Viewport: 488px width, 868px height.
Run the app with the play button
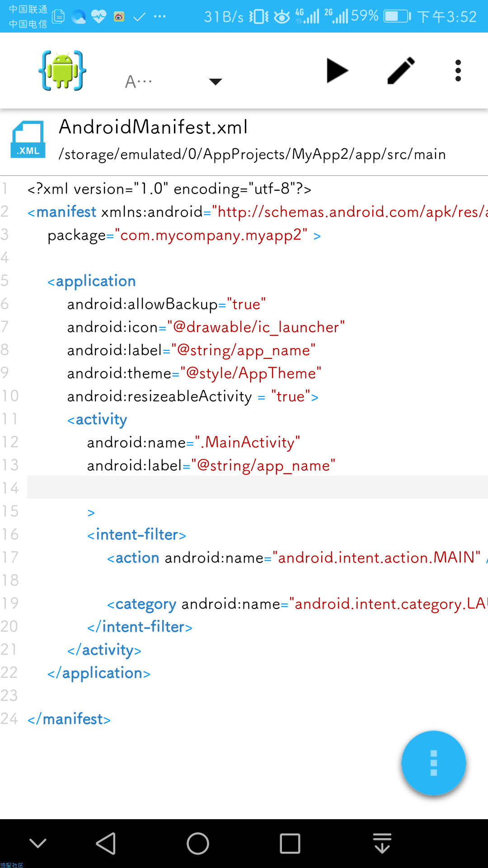(337, 71)
